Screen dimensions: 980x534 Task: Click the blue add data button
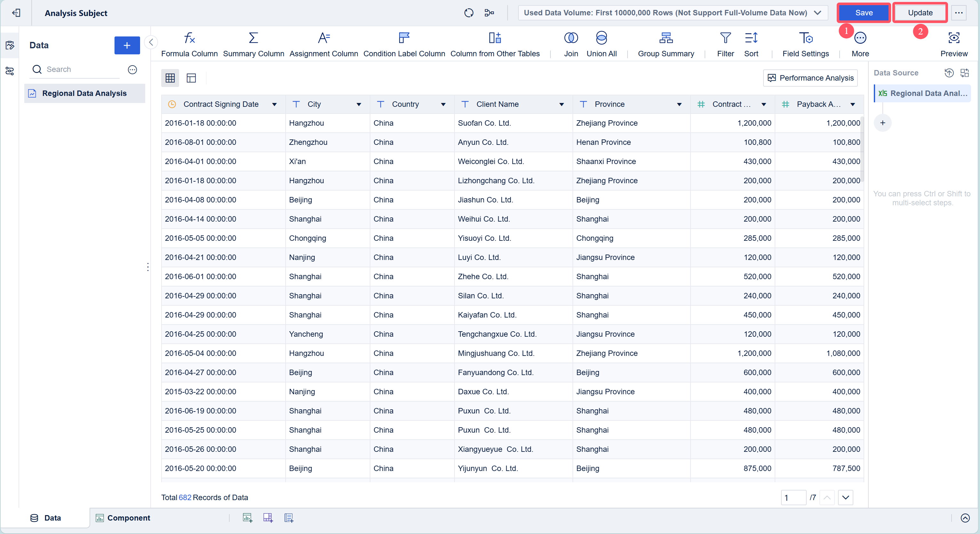click(x=127, y=45)
